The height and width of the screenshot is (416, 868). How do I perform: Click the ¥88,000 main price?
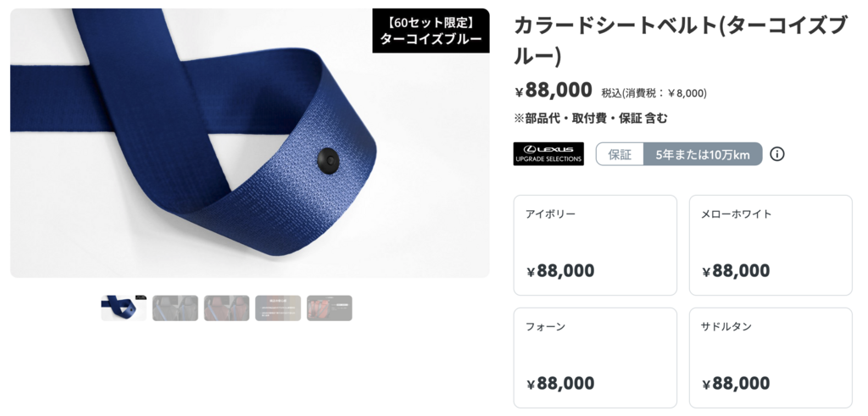coord(554,90)
